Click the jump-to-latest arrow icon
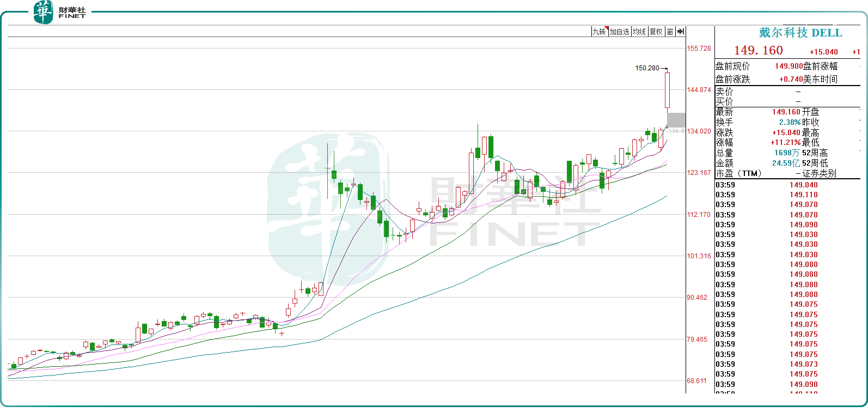This screenshot has height=418, width=868. [681, 32]
